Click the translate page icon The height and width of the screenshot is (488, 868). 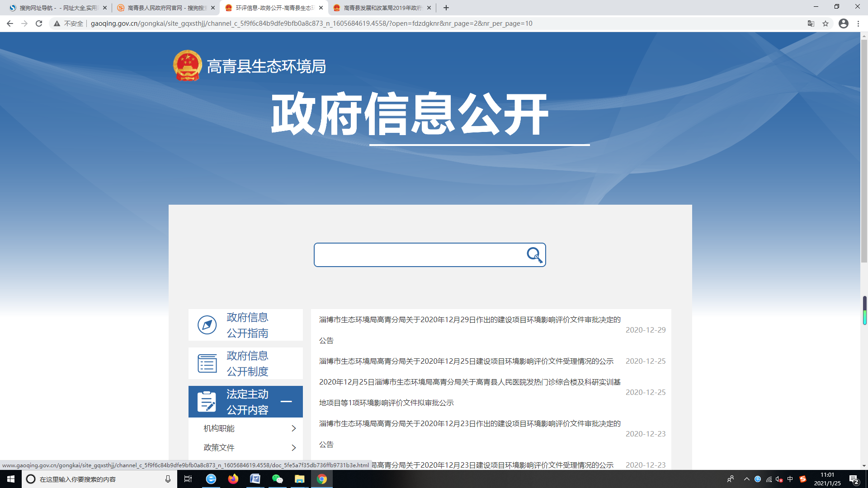(x=811, y=23)
